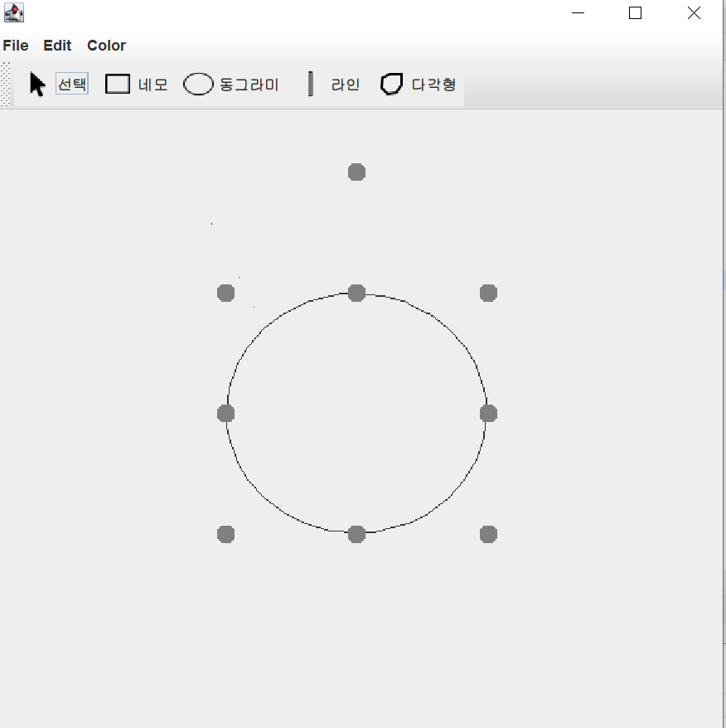This screenshot has height=728, width=726.
Task: Open the Edit menu
Action: click(x=56, y=46)
